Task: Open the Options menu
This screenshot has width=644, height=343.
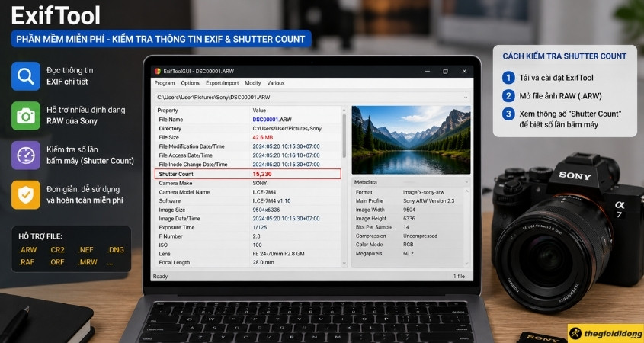Action: tap(191, 83)
